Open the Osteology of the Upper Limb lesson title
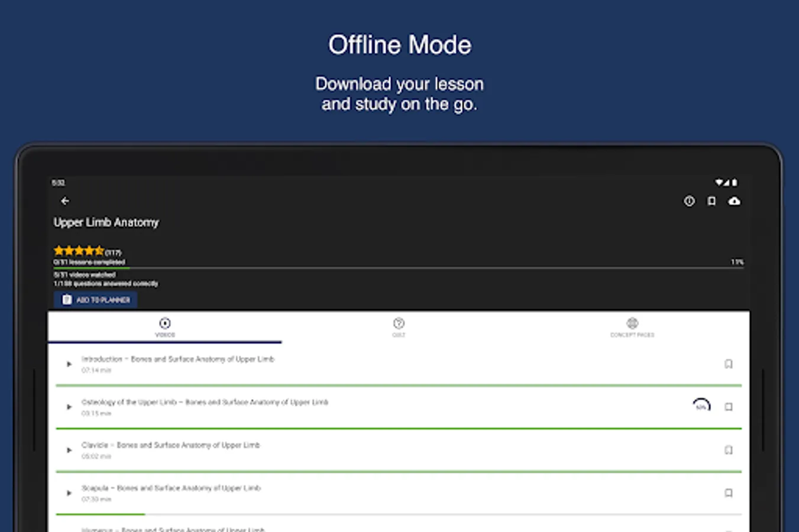 pyautogui.click(x=205, y=402)
